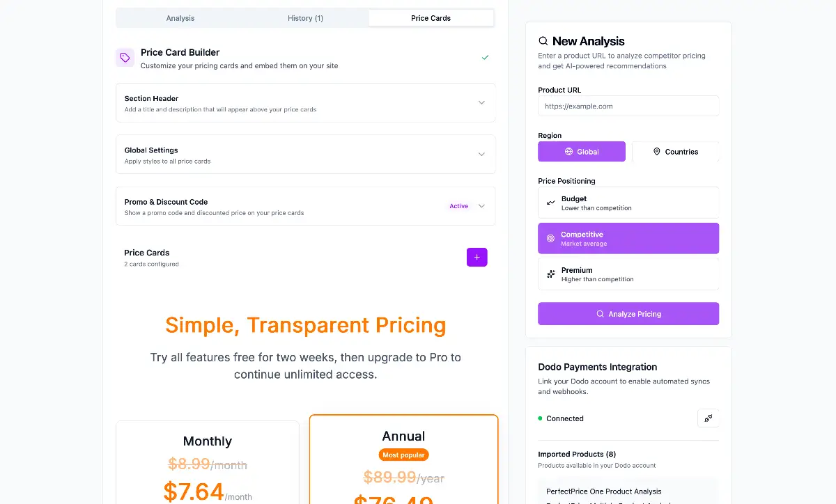Screen dimensions: 836x504
Task: Open the History (1) tab
Action: (x=305, y=18)
